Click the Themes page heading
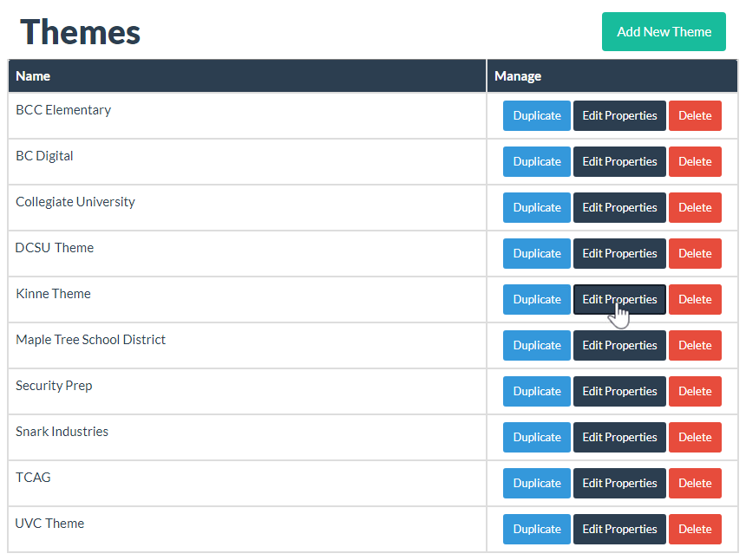 pos(80,32)
